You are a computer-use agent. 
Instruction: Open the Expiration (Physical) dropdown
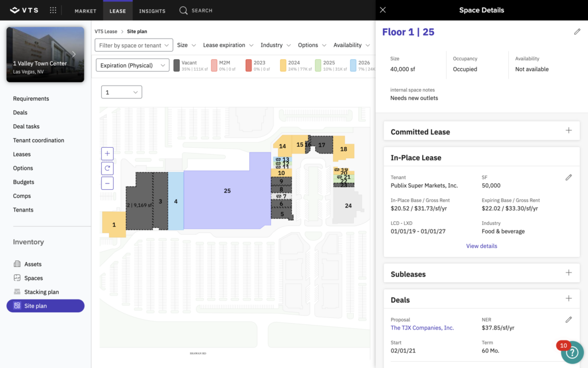point(133,66)
